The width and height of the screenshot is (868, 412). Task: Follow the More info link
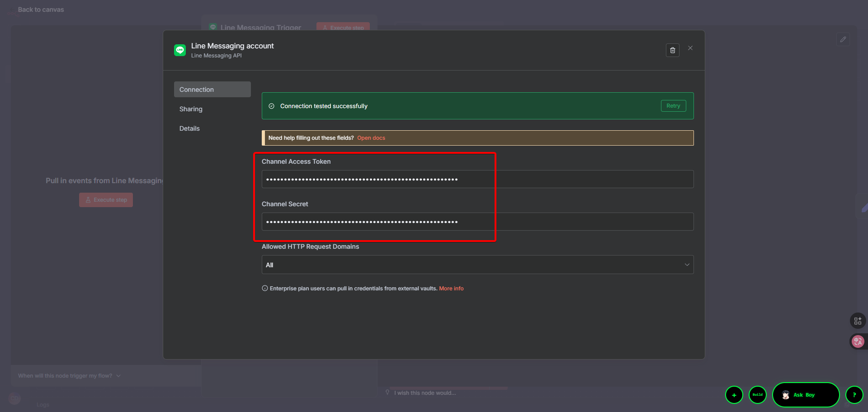tap(451, 289)
